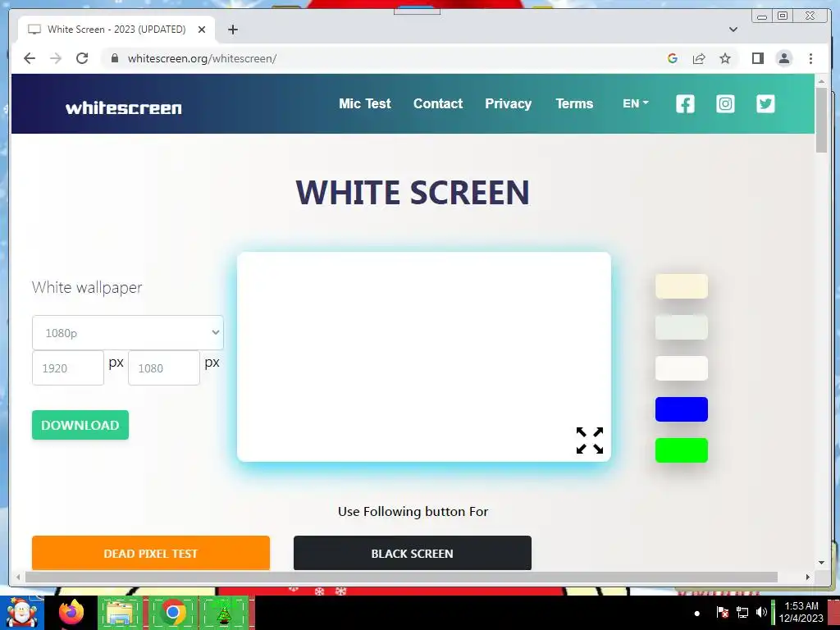Viewport: 840px width, 630px height.
Task: Open the Contact page
Action: pyautogui.click(x=438, y=103)
